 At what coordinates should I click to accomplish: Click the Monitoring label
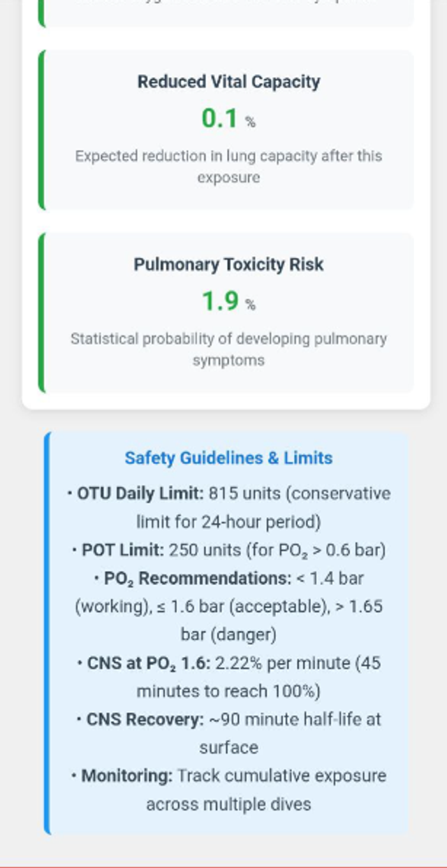tap(126, 776)
